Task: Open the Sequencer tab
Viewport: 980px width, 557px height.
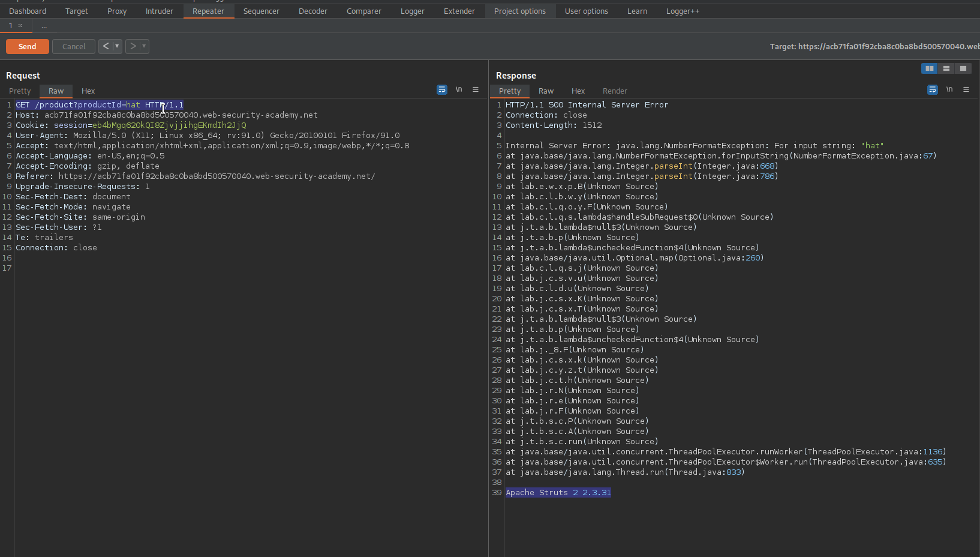Action: click(x=261, y=11)
